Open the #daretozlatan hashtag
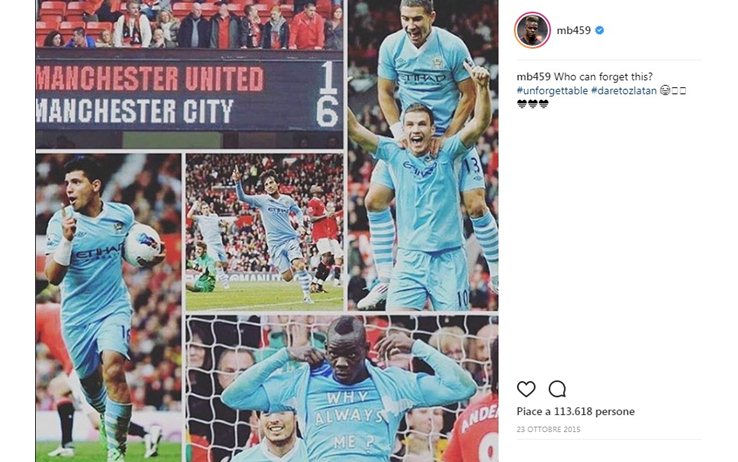The image size is (738, 462). point(624,90)
